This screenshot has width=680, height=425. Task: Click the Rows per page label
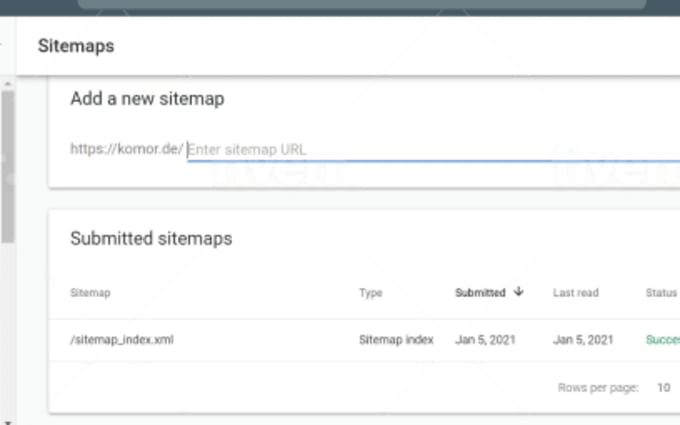(598, 387)
